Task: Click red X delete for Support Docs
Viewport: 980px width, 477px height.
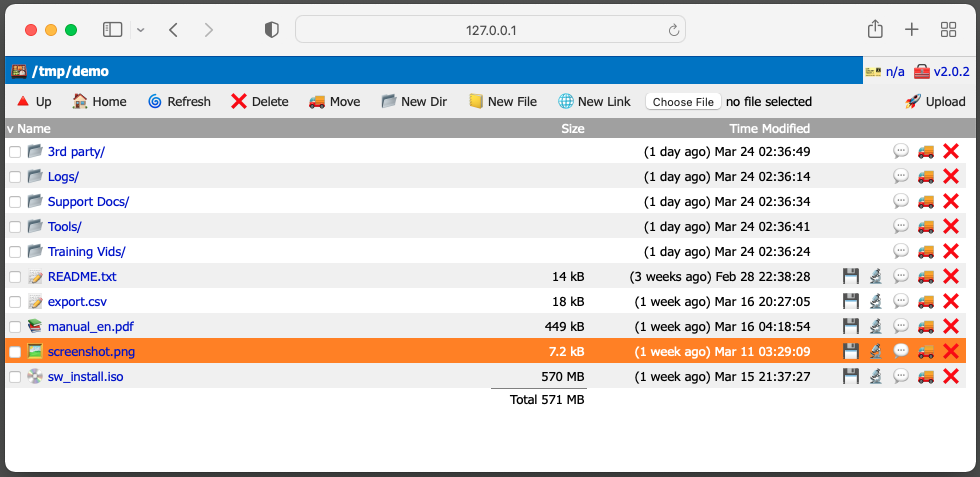Action: point(951,201)
